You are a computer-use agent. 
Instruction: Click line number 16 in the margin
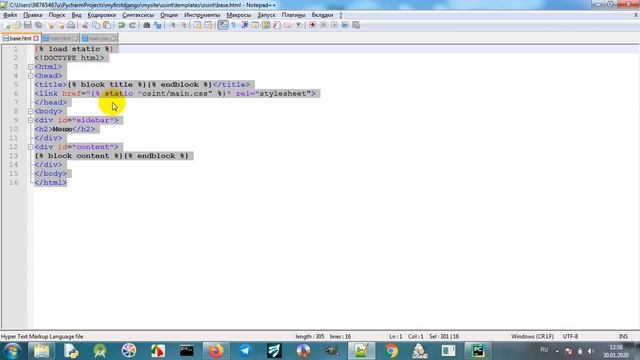click(14, 182)
